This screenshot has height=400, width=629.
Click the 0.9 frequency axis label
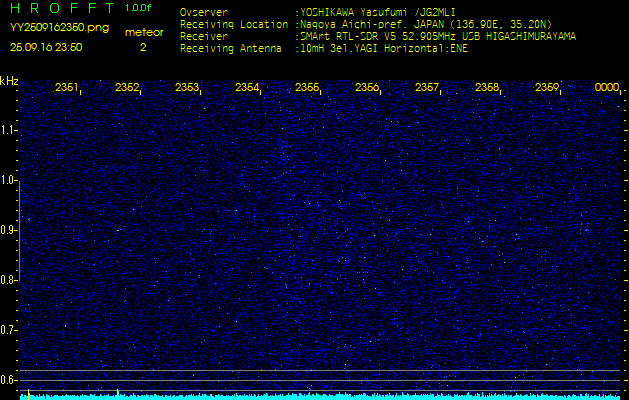9,230
